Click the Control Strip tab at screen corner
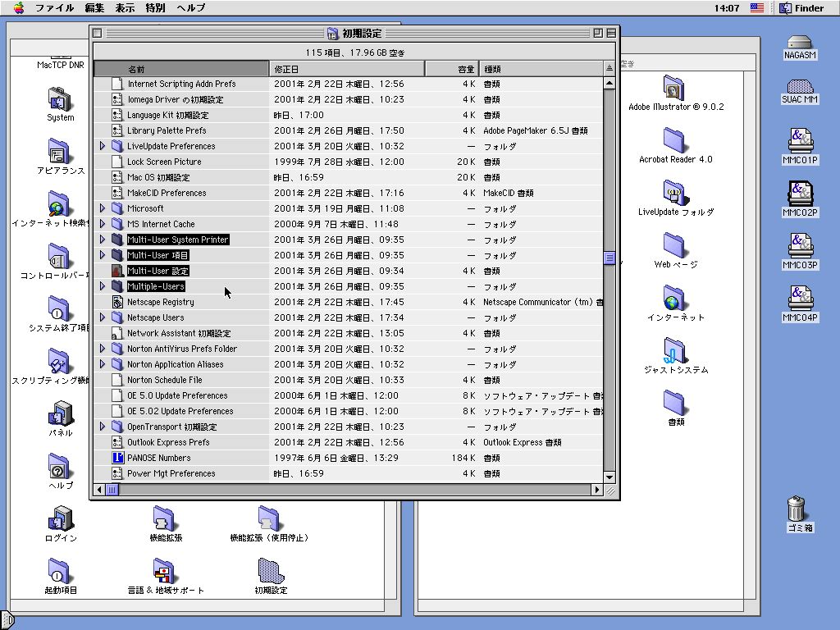The width and height of the screenshot is (840, 630). 7,621
